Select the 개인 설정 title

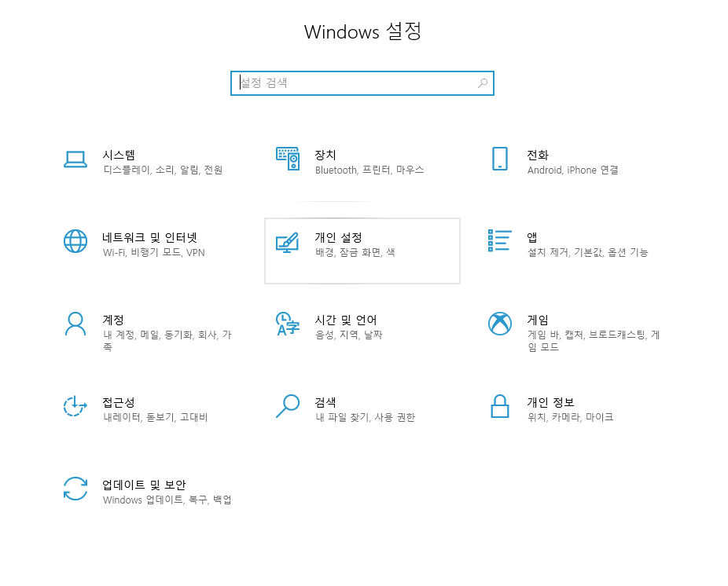click(339, 237)
